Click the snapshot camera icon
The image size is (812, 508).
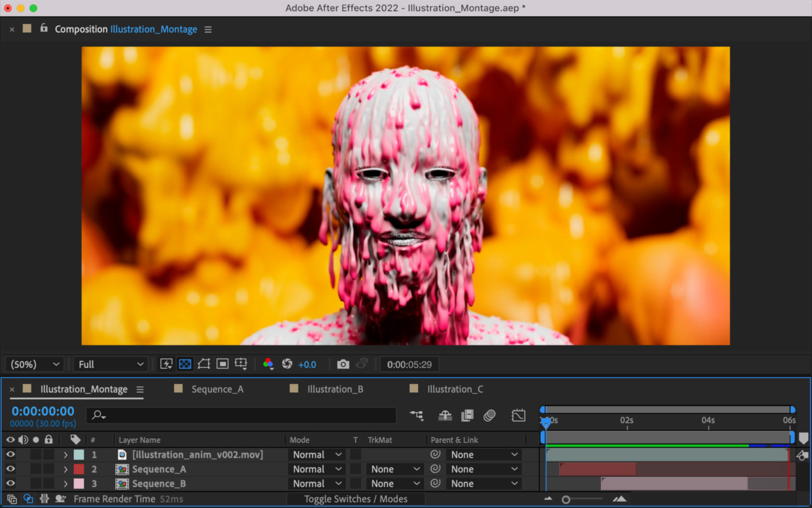click(343, 364)
